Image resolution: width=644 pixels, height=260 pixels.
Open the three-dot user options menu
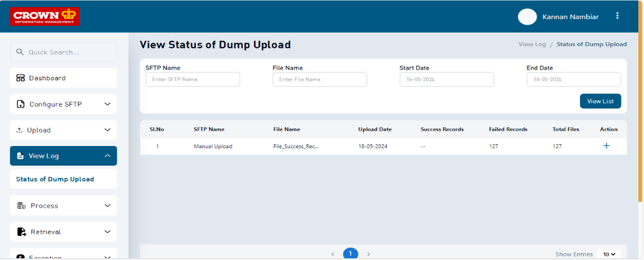(617, 16)
